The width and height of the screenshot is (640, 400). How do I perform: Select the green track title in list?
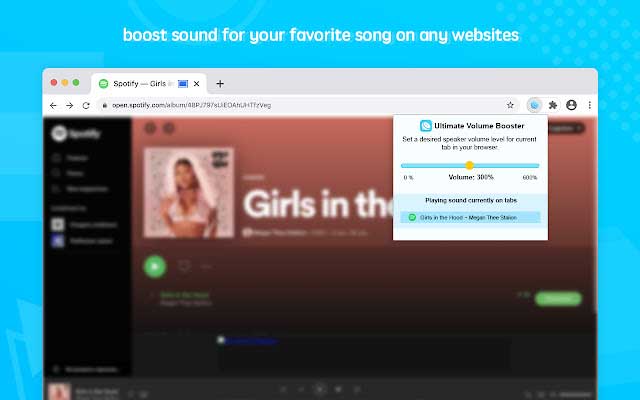[x=184, y=295]
